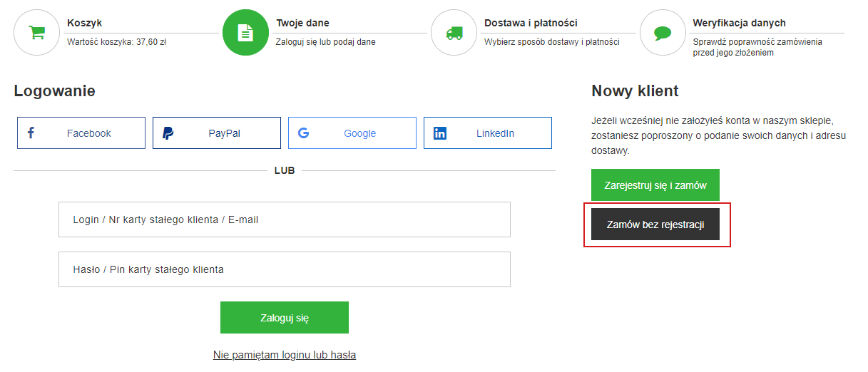
Task: Click the LinkedIn logo icon
Action: point(440,133)
